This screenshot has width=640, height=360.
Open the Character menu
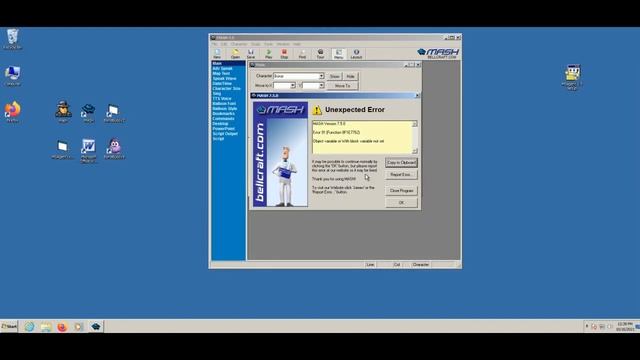[239, 44]
